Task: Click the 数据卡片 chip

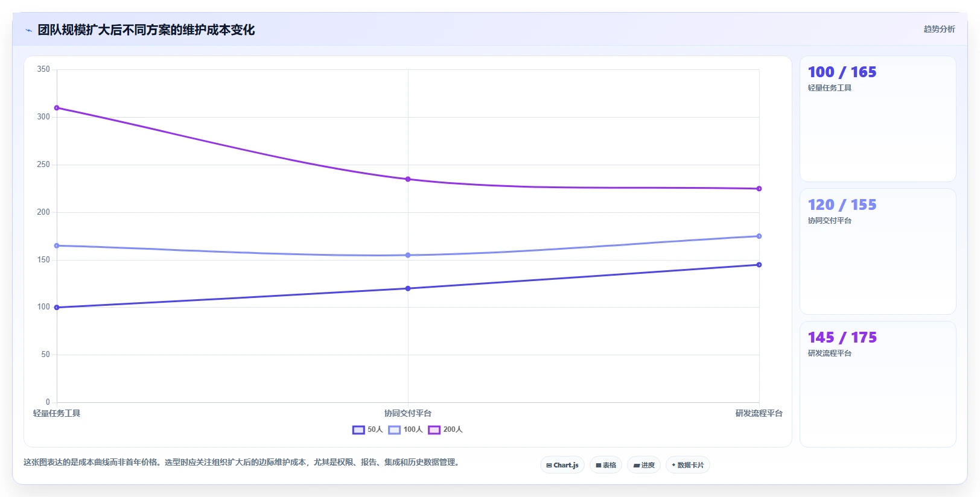Action: (x=688, y=465)
